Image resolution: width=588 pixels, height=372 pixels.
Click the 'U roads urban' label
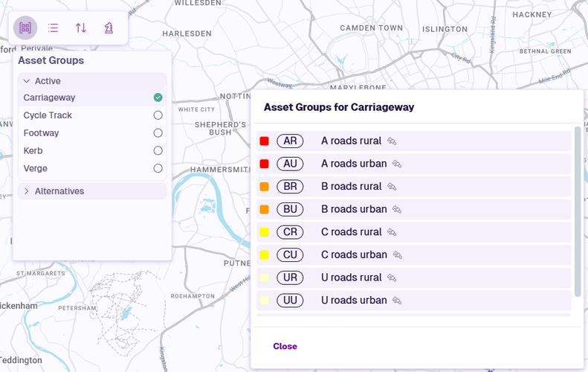click(354, 301)
